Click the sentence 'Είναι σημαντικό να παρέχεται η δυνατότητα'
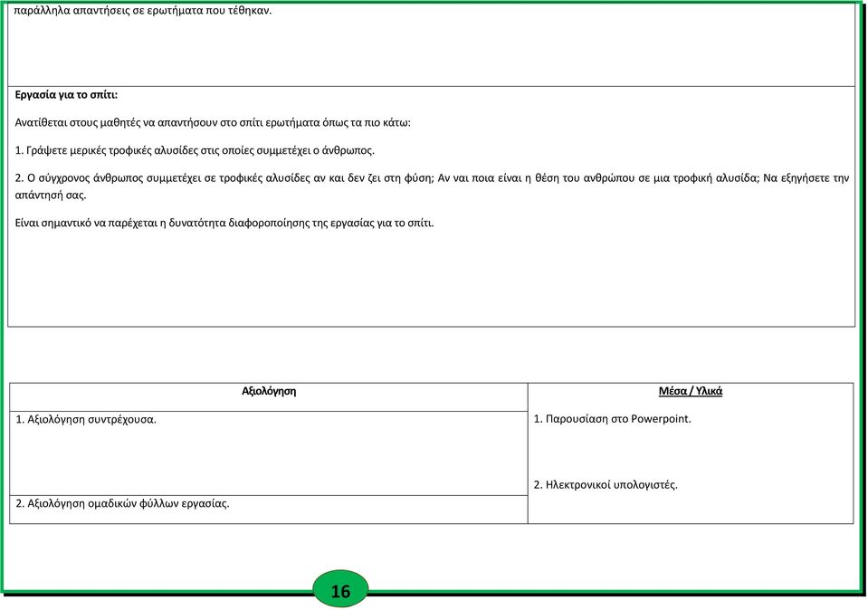 [224, 223]
